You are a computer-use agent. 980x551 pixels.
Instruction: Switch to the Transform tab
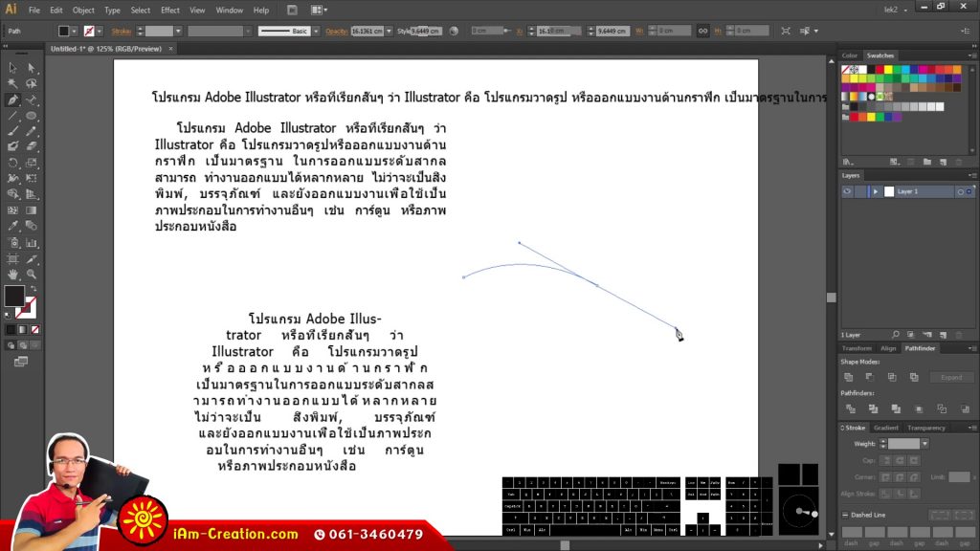857,348
